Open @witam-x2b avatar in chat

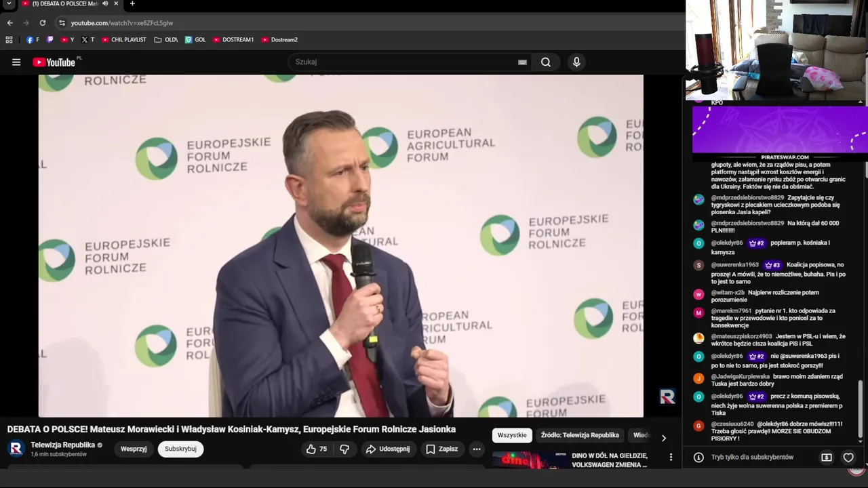pyautogui.click(x=698, y=294)
